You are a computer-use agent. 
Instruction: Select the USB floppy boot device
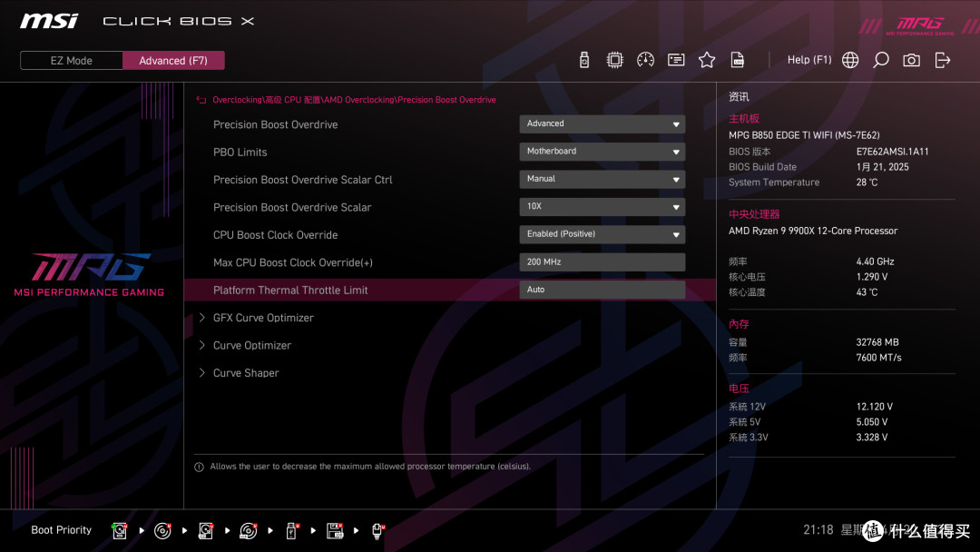pyautogui.click(x=335, y=531)
